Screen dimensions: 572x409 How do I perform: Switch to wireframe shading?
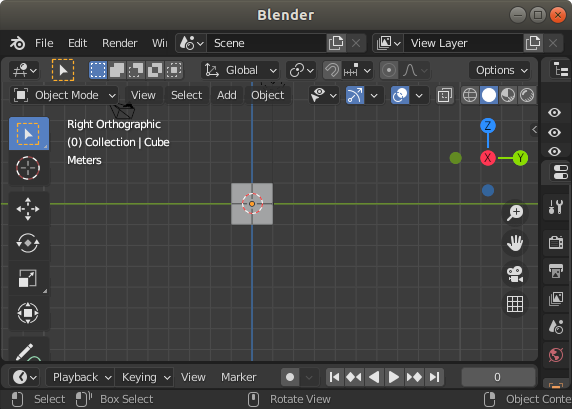point(470,96)
